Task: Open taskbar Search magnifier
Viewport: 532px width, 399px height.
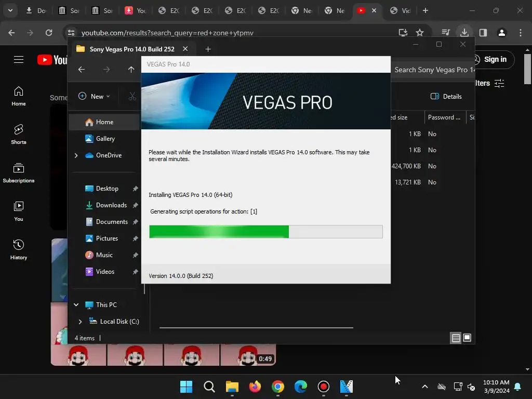Action: (209, 387)
